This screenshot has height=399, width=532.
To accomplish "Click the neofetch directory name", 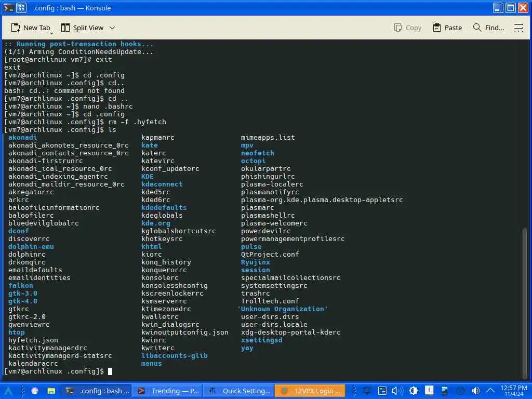I will [x=257, y=153].
